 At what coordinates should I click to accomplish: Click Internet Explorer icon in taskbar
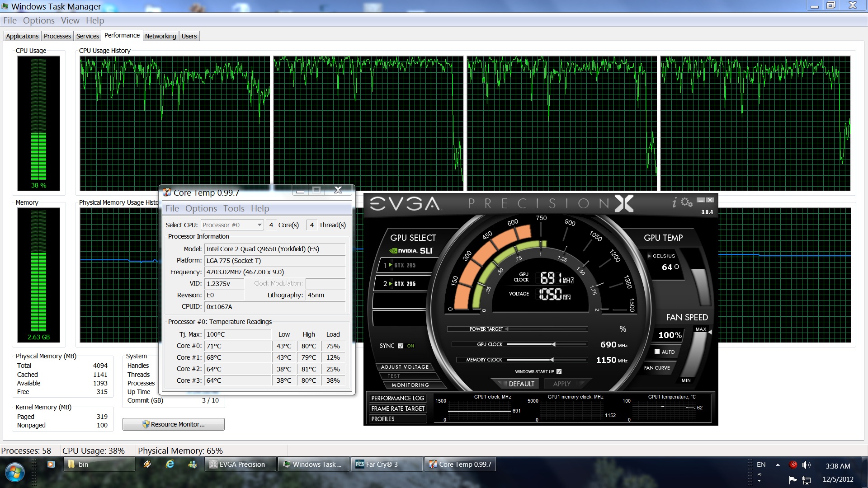[170, 464]
